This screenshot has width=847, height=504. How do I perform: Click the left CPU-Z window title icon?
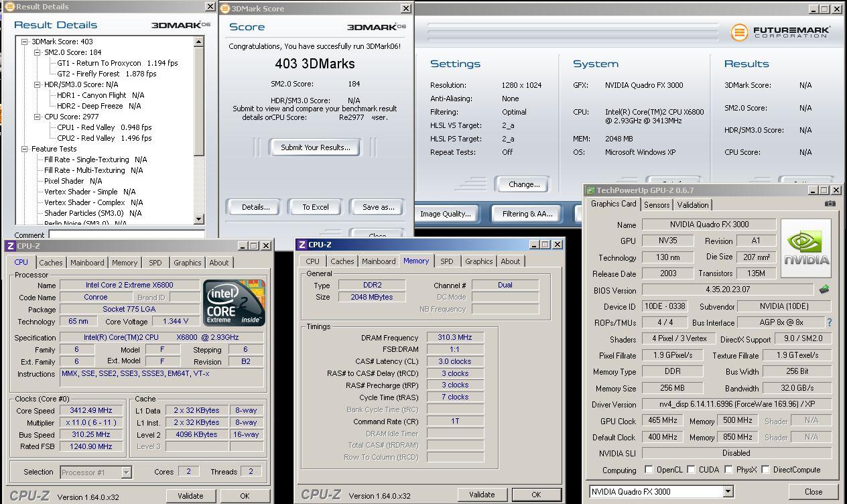[10, 246]
